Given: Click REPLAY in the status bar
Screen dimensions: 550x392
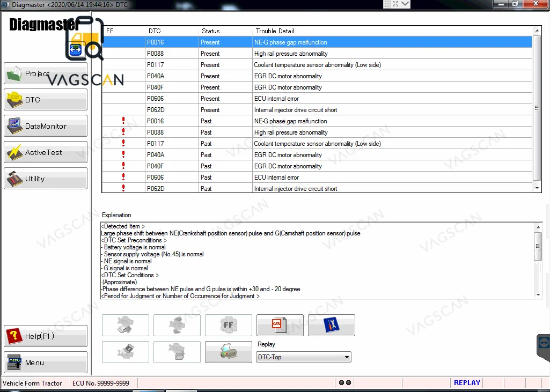Looking at the screenshot, I should pos(466,382).
